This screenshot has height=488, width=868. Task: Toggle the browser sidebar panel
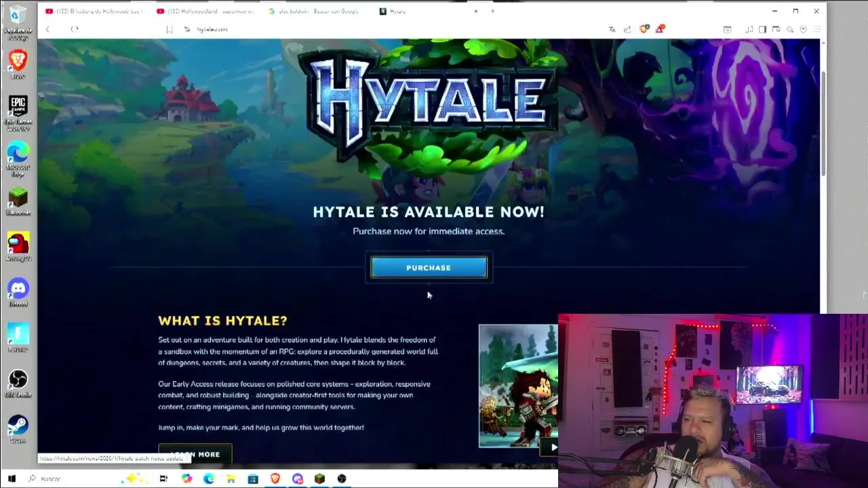pos(762,29)
